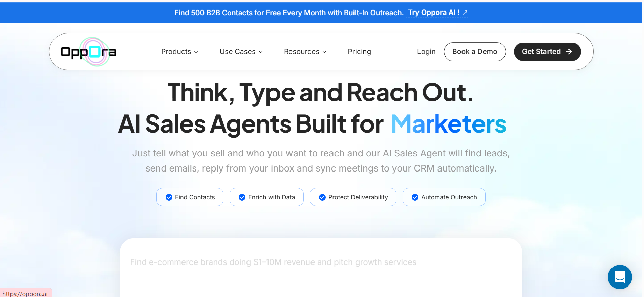This screenshot has height=297, width=644.
Task: Follow the Try Oppora AI link
Action: 433,13
